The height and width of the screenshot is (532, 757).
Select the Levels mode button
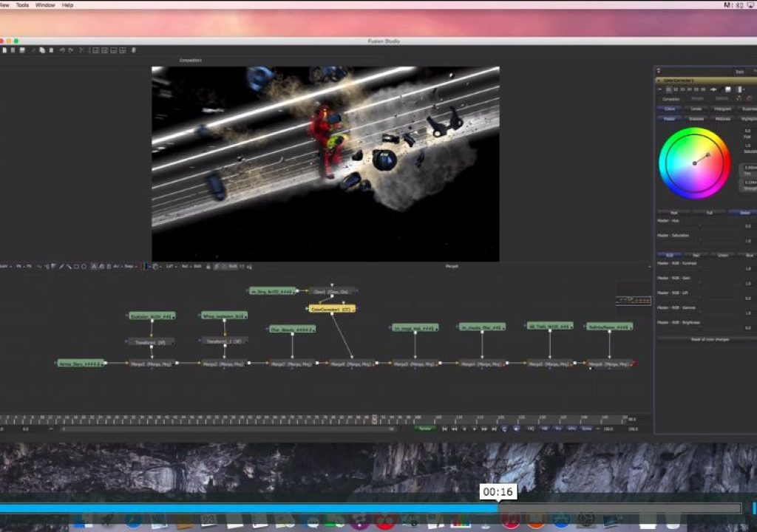tap(696, 109)
